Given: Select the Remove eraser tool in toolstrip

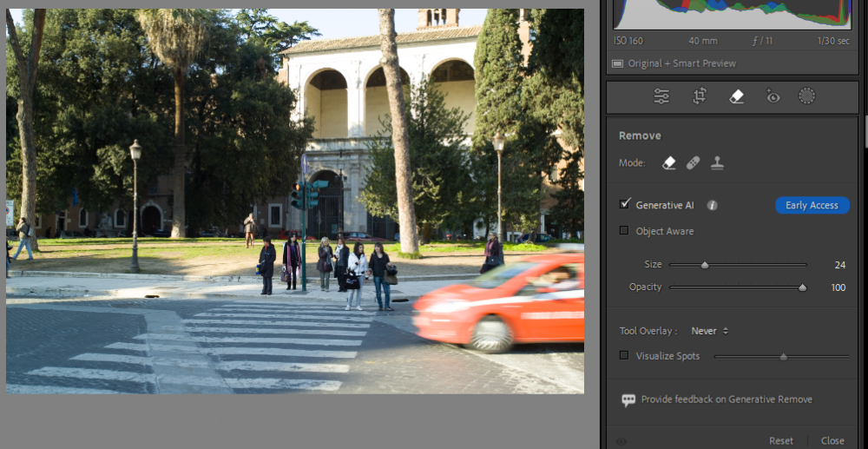Looking at the screenshot, I should click(x=736, y=97).
